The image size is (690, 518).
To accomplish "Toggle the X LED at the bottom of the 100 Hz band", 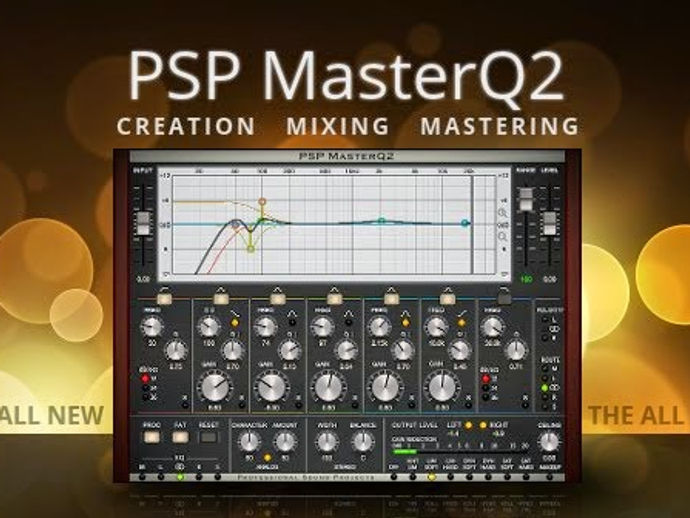I will click(x=241, y=404).
